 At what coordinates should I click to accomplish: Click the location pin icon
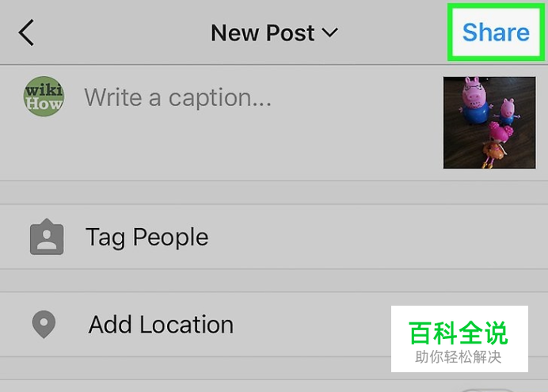[x=44, y=324]
